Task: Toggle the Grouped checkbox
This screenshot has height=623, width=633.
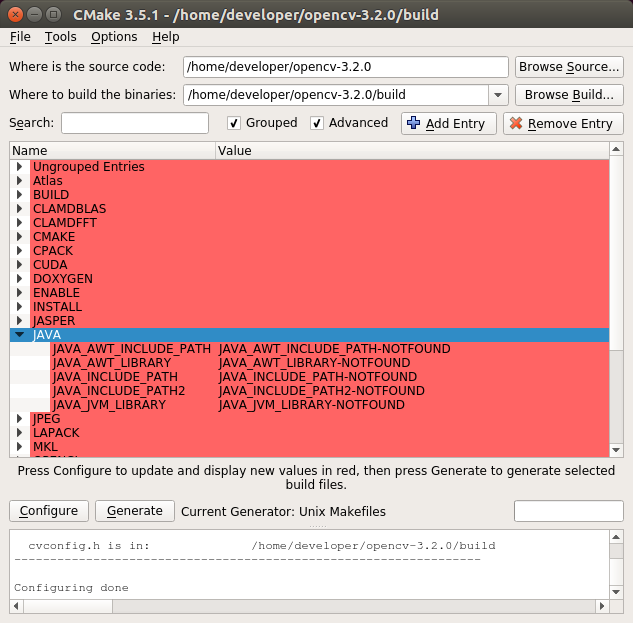Action: click(234, 123)
